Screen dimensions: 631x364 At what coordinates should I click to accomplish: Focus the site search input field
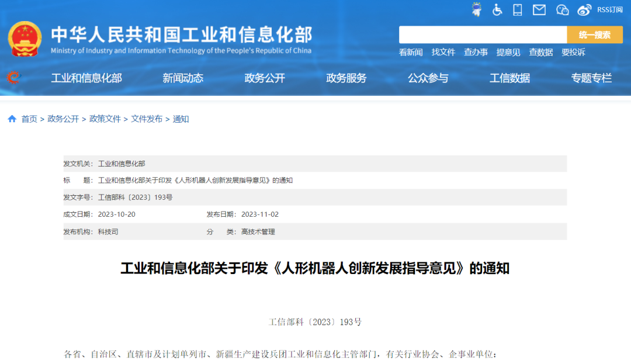pyautogui.click(x=483, y=34)
